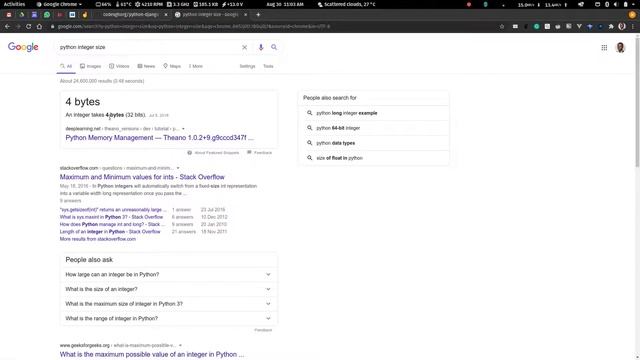Open the Google Chrome app menu
640x360 pixels.
click(59, 4)
